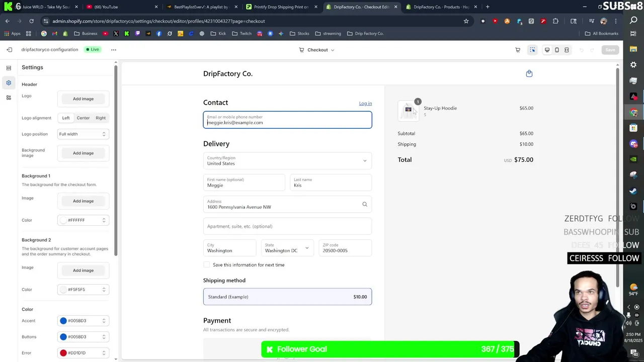
Task: Select the Standard (Example) shipping method
Action: [x=287, y=297]
